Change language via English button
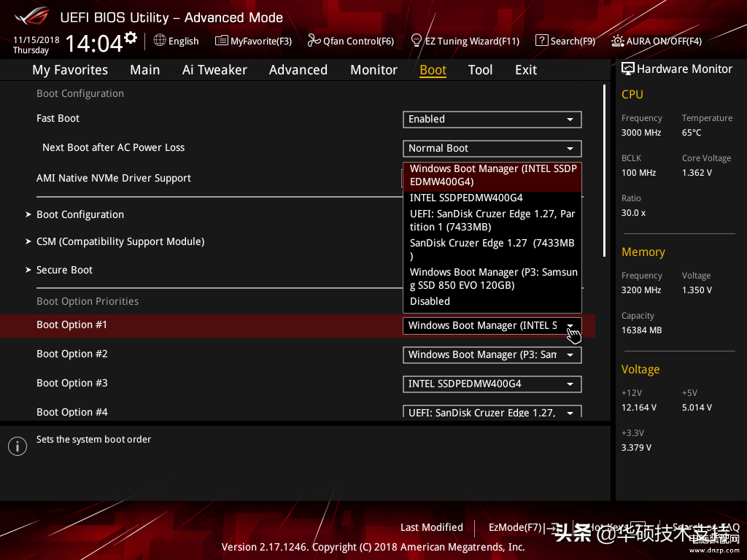The image size is (747, 560). [177, 41]
